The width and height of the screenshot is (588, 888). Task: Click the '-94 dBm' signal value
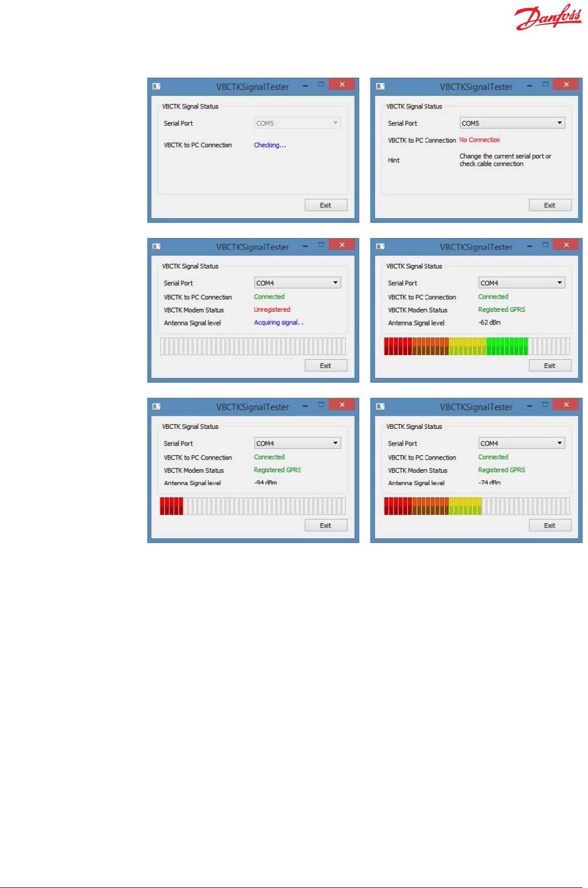(265, 483)
